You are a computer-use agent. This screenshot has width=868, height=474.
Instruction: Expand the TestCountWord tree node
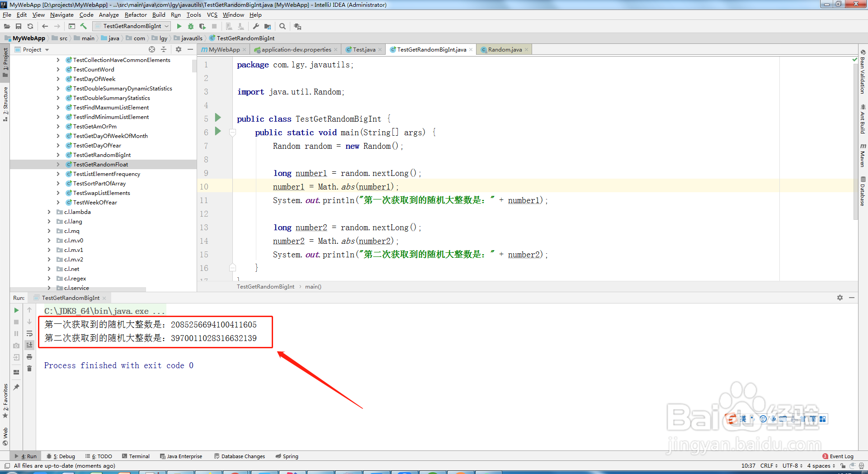click(x=58, y=69)
